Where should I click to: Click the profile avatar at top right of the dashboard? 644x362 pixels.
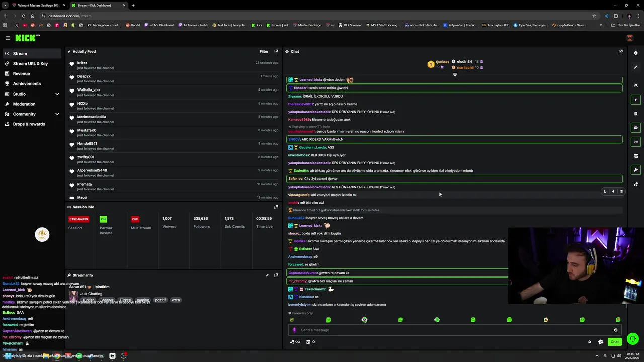pos(629,38)
